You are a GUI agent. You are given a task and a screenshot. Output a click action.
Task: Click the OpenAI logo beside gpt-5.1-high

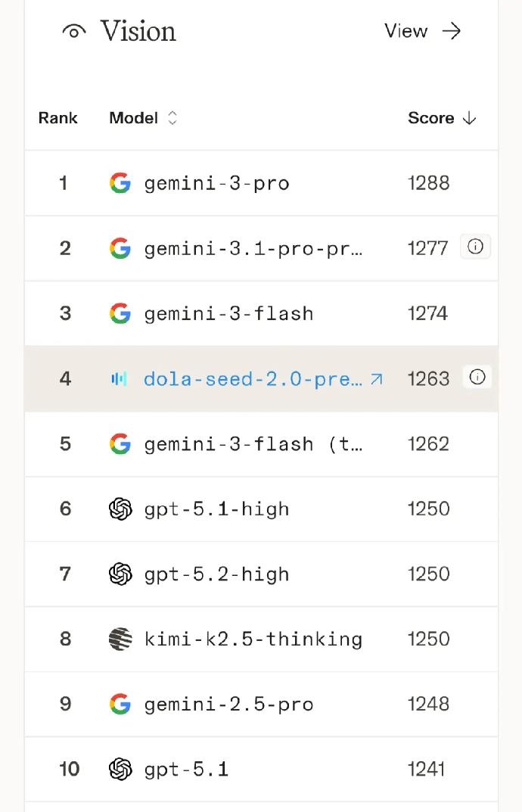coord(120,509)
